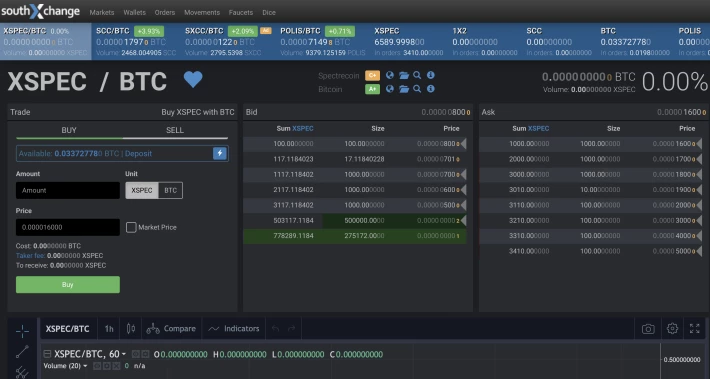Click the Ask best price 0.00001600
This screenshot has width=710, height=379.
(x=681, y=112)
